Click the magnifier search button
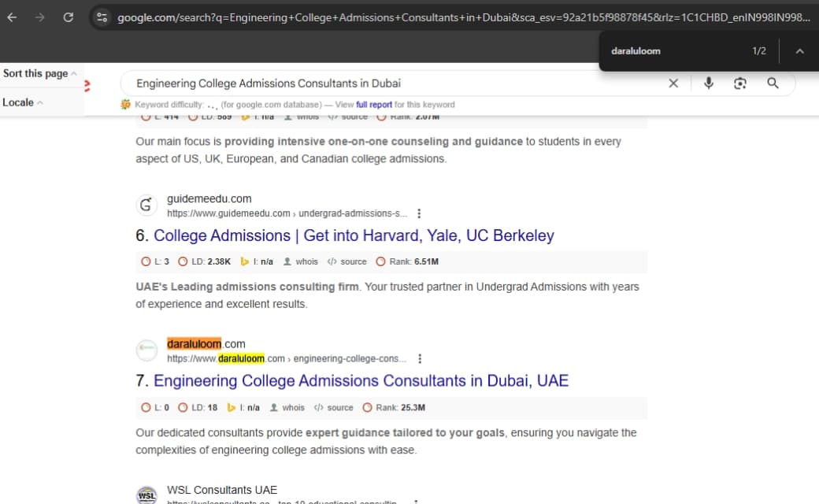Screen dimensions: 819x504 [773, 83]
